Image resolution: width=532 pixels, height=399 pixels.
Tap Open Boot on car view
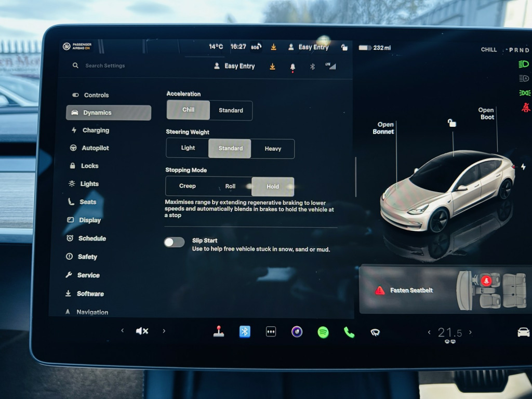coord(486,113)
